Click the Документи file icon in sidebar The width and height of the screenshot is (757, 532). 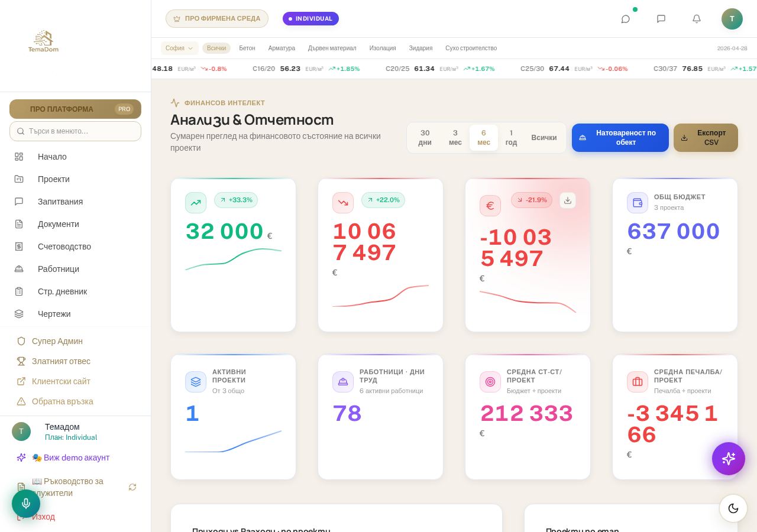coord(19,224)
